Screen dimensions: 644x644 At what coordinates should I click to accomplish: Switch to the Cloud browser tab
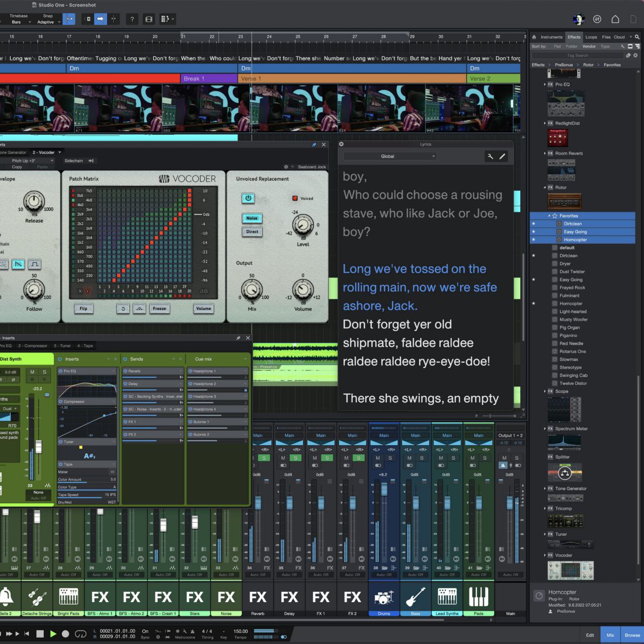(x=619, y=37)
